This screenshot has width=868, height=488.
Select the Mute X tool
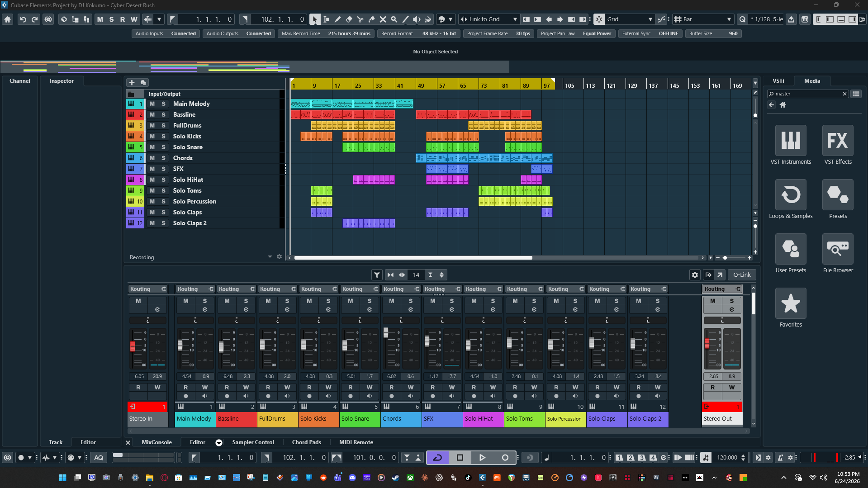[383, 19]
